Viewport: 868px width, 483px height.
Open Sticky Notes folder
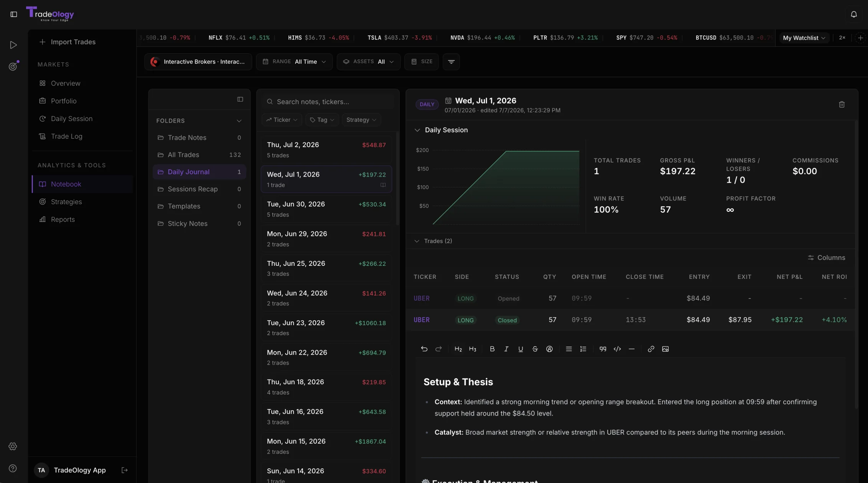click(x=199, y=223)
